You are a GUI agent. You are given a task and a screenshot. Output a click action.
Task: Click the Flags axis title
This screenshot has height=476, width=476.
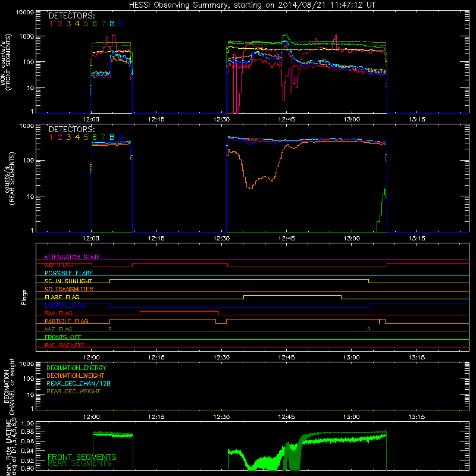click(24, 297)
